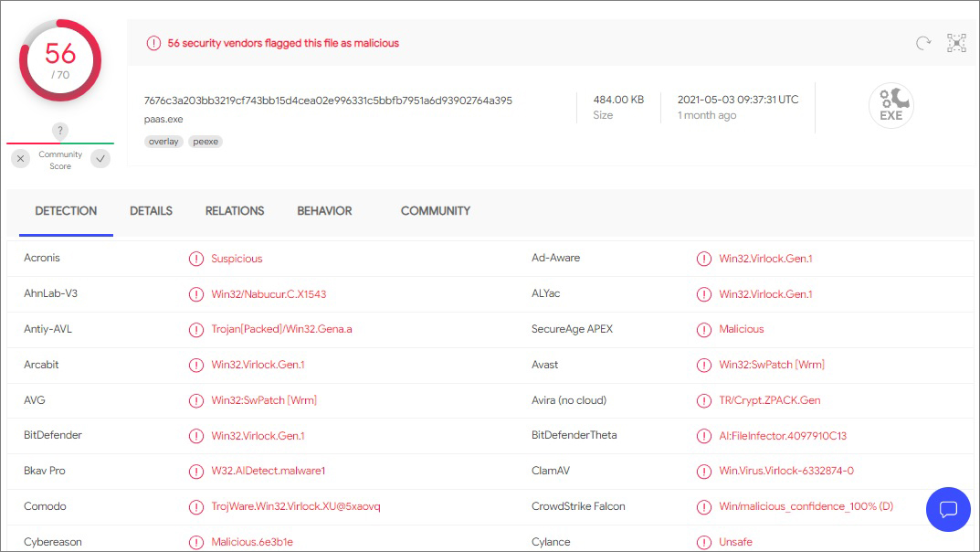The image size is (980, 552).
Task: Click the EXE file type icon
Action: pos(891,106)
